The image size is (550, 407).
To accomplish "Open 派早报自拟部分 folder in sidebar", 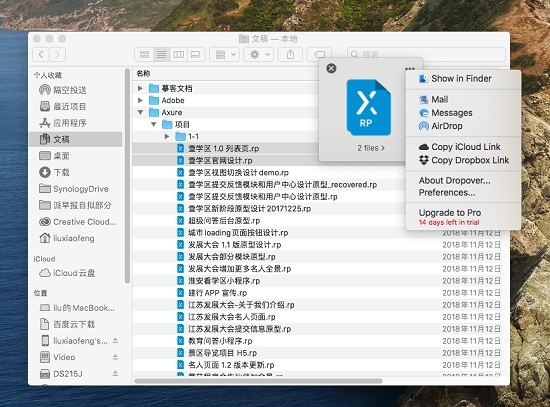I will tap(76, 205).
